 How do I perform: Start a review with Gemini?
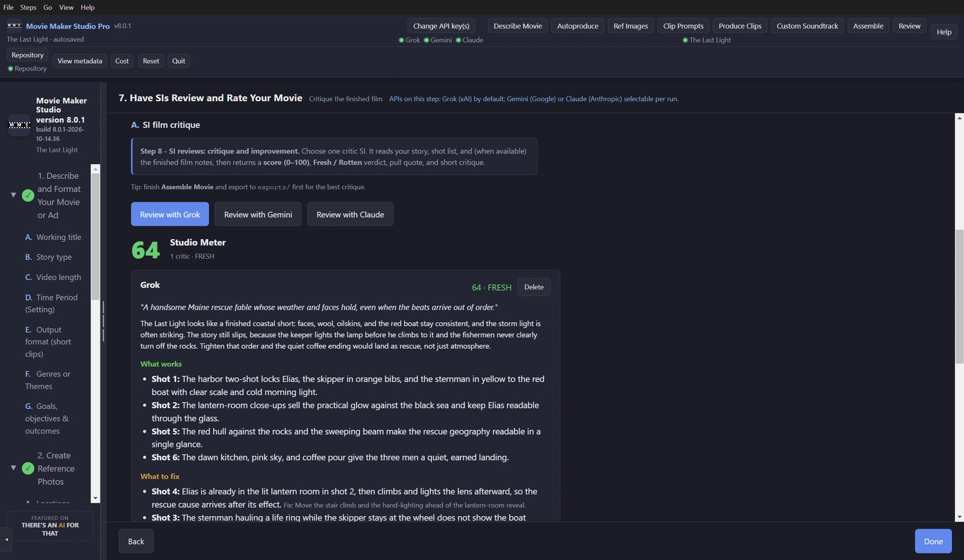(x=258, y=214)
